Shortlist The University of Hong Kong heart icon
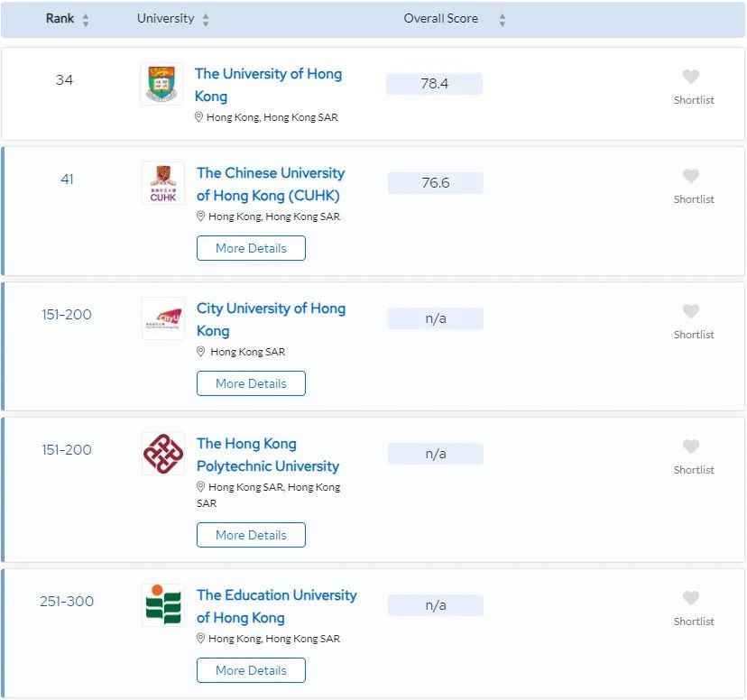747x700 pixels. click(x=690, y=77)
